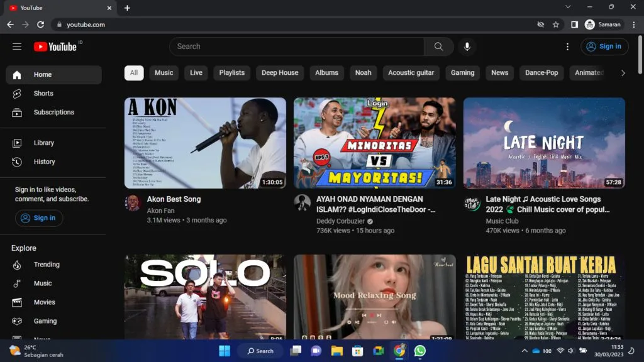Open Trending under Explore
Screen dimensions: 644x362
click(x=54, y=265)
